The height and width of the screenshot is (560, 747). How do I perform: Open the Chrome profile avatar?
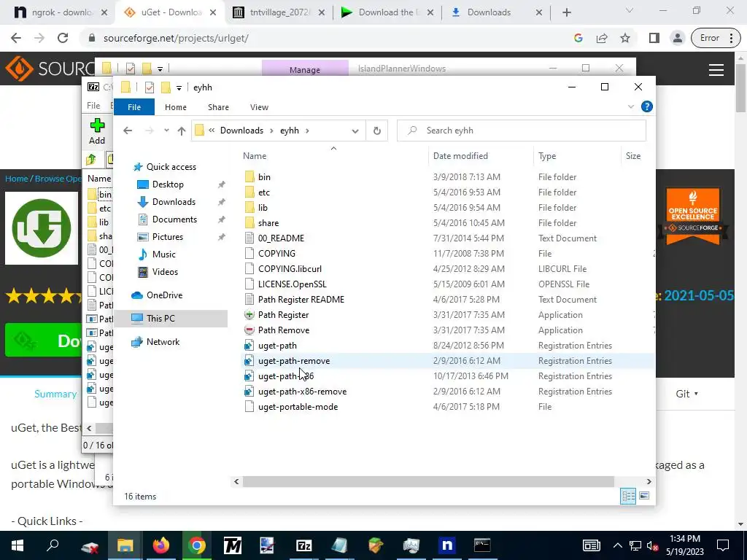pos(677,38)
